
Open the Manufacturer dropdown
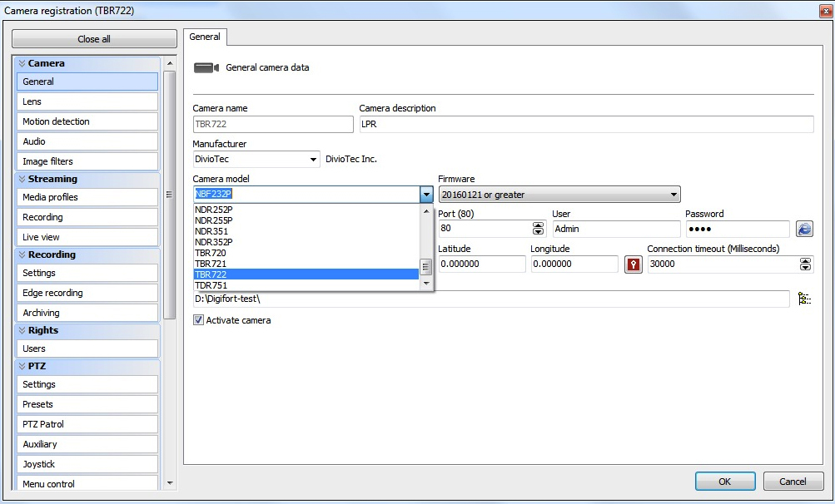(313, 160)
